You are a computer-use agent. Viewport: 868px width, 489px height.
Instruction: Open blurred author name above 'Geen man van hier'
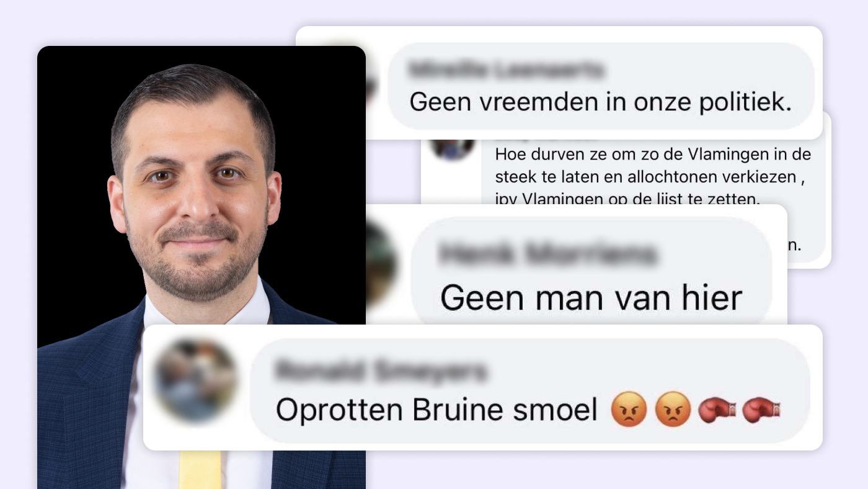point(547,254)
